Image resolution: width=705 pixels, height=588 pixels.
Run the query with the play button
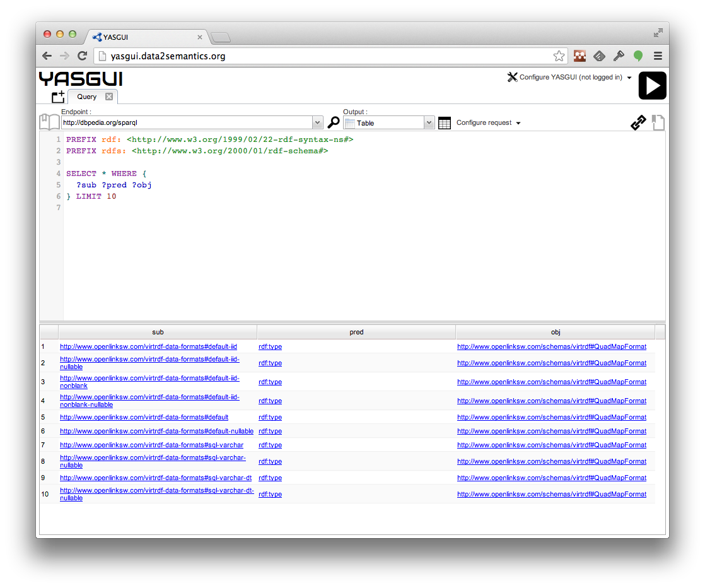tap(652, 86)
